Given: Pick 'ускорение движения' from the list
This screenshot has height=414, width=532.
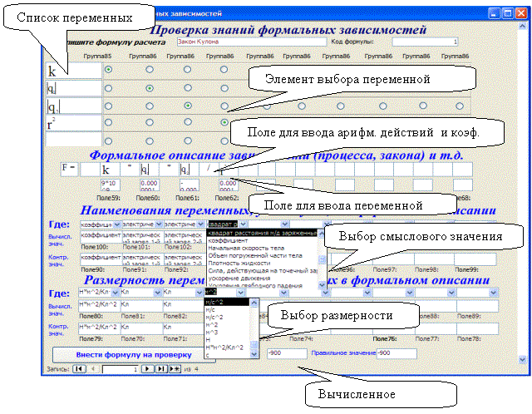Looking at the screenshot, I should [239, 278].
